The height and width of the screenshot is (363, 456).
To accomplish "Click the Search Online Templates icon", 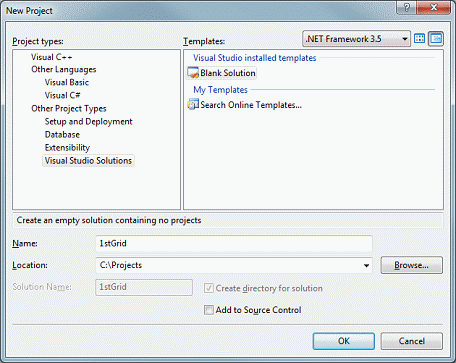I will 193,105.
